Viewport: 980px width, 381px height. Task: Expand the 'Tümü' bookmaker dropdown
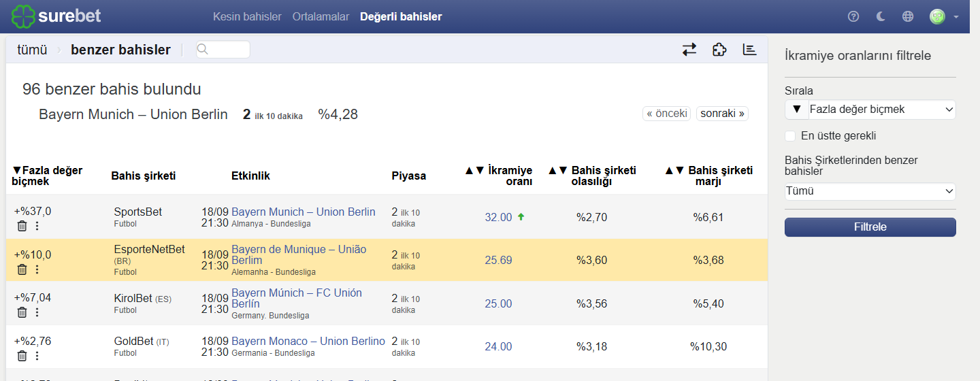tap(870, 191)
